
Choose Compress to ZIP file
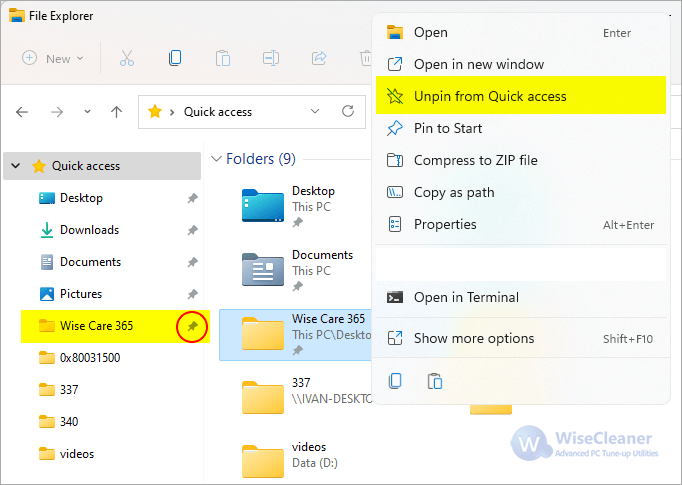[x=521, y=161]
